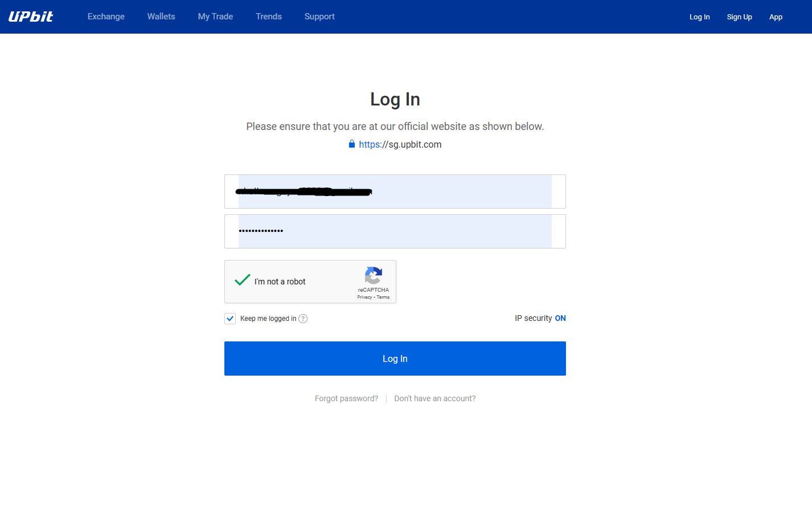This screenshot has width=812, height=505.
Task: Uncheck Keep me logged in
Action: [x=230, y=319]
